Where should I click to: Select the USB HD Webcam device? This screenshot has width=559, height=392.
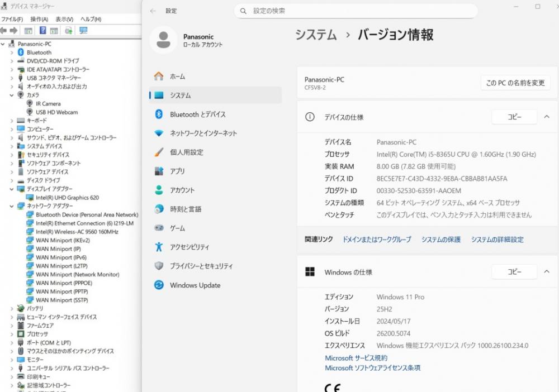pyautogui.click(x=56, y=112)
